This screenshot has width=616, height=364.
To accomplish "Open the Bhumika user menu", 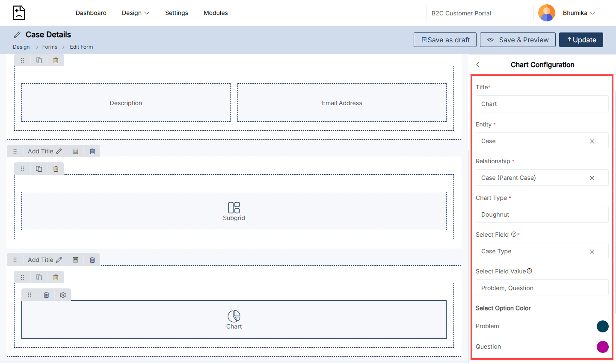I will (579, 13).
